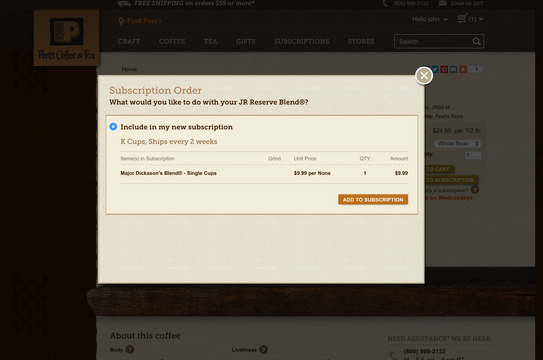Select Include in my new subscription radio
Screen dimensions: 543x360
tap(113, 127)
